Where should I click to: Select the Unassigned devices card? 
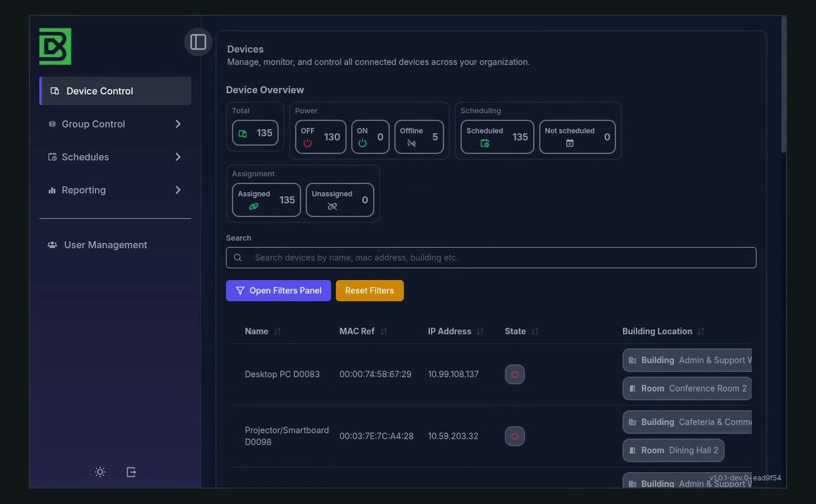click(340, 200)
